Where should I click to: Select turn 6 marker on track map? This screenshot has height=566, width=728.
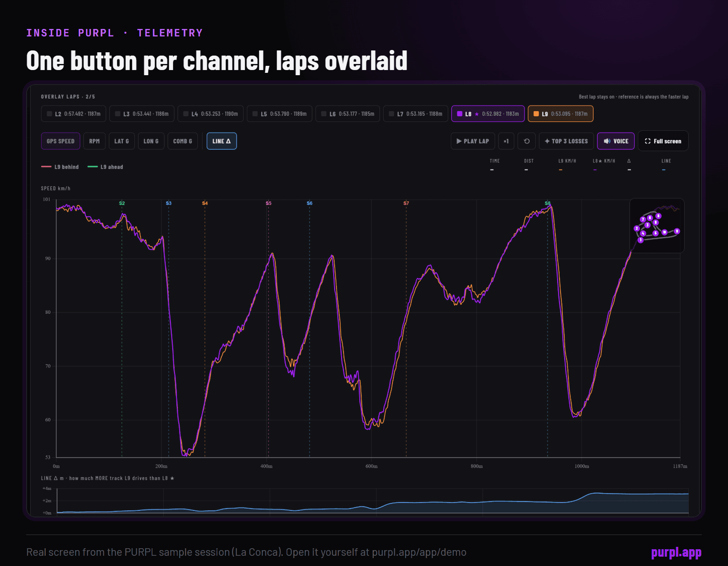[650, 218]
